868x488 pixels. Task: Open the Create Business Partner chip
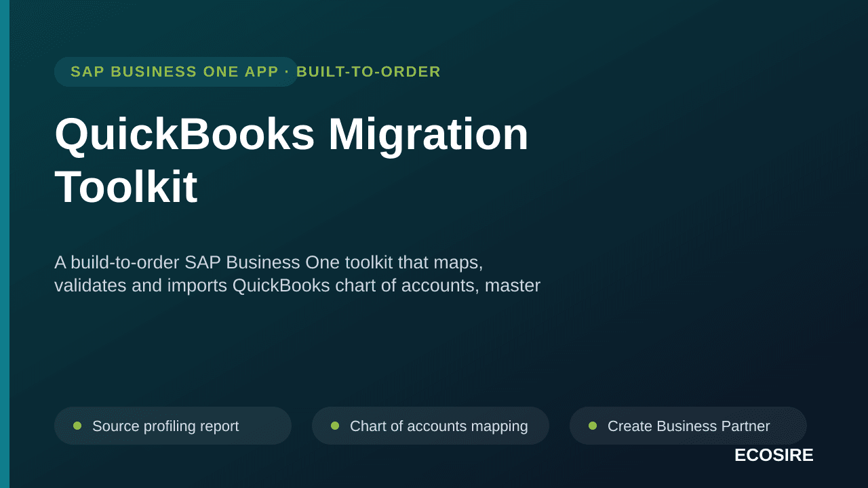point(688,426)
